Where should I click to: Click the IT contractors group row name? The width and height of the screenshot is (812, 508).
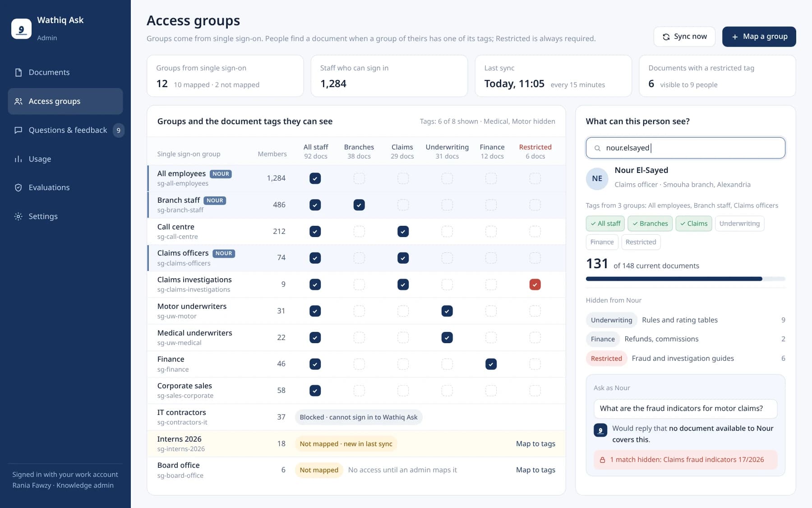click(182, 413)
